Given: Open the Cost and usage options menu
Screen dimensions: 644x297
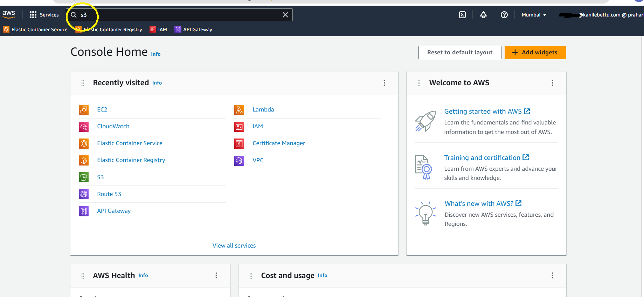Looking at the screenshot, I should [552, 276].
